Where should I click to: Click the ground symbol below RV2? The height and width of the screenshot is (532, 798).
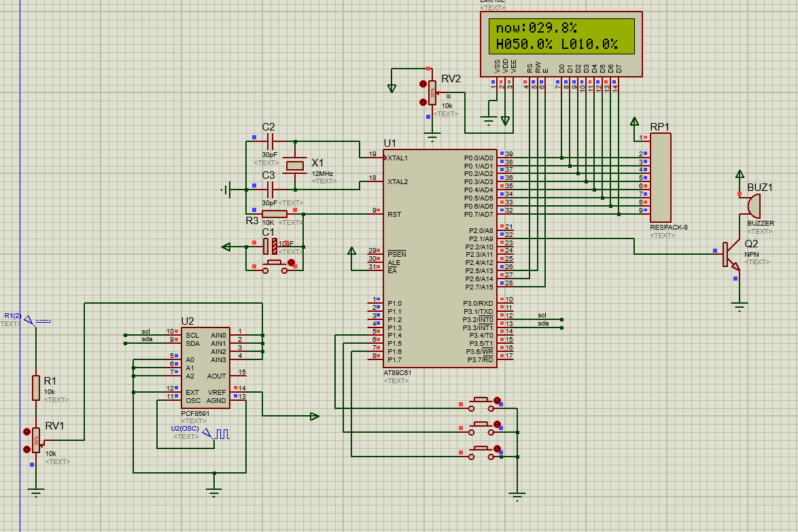pos(432,137)
